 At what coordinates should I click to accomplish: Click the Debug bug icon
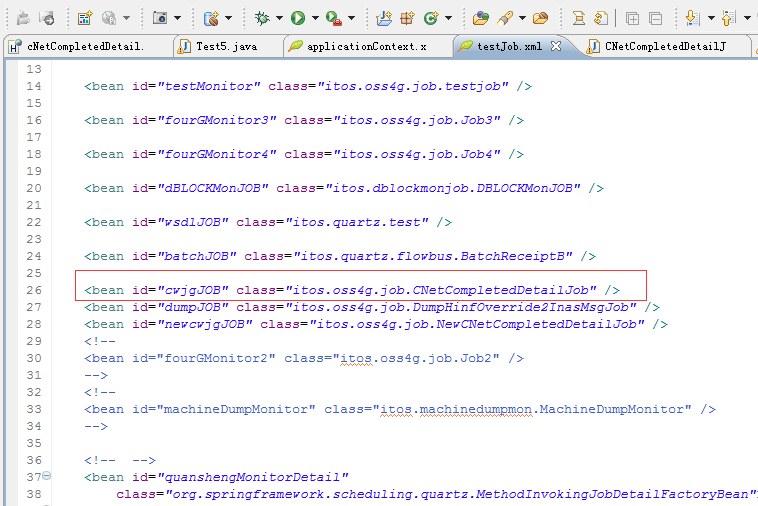pyautogui.click(x=261, y=18)
